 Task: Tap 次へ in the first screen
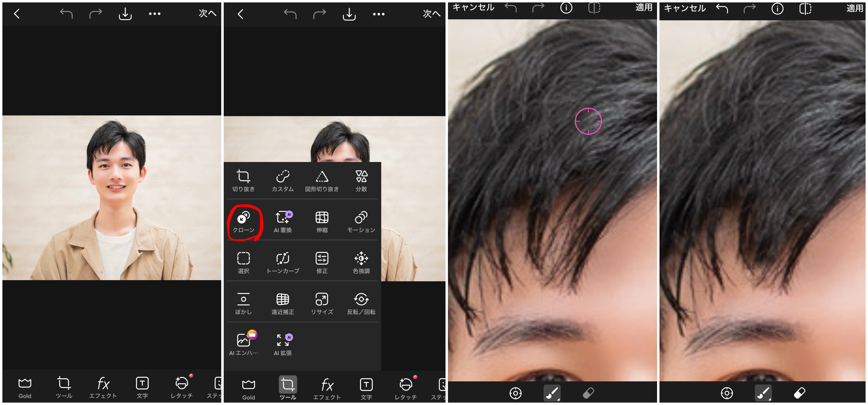click(207, 13)
